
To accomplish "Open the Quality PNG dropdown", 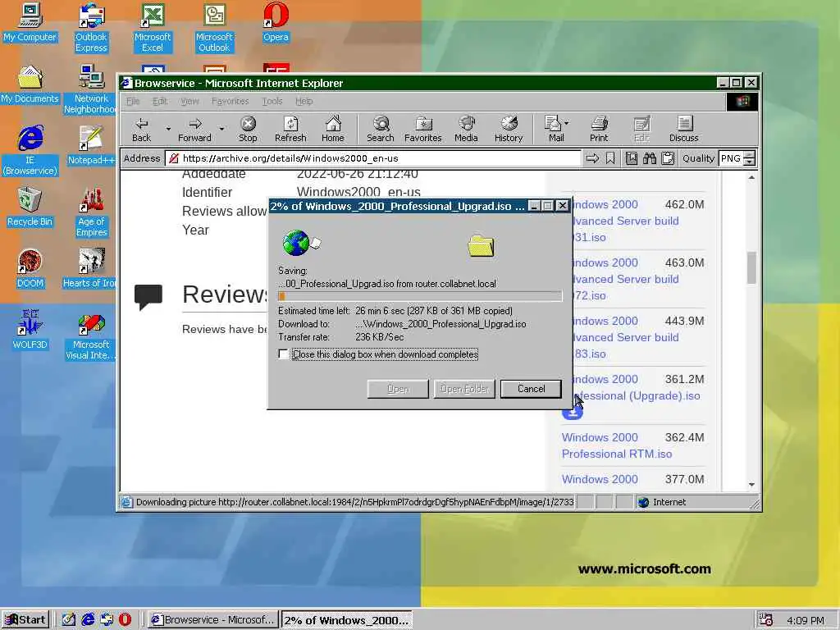I will point(750,158).
